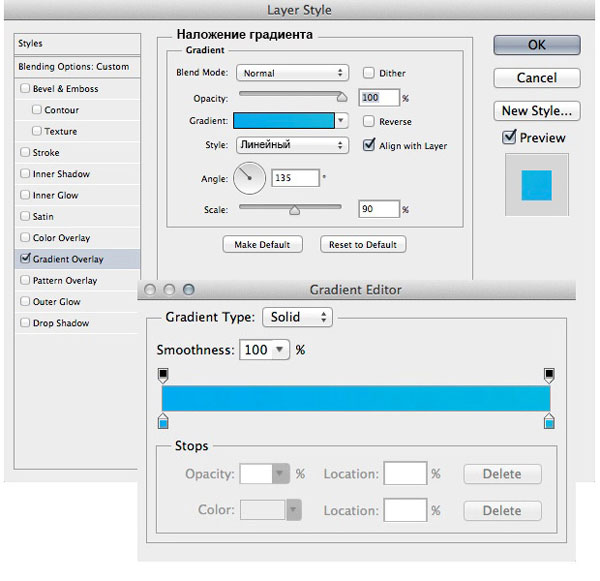The height and width of the screenshot is (581, 600).
Task: Open the Blend Mode dropdown
Action: (292, 73)
